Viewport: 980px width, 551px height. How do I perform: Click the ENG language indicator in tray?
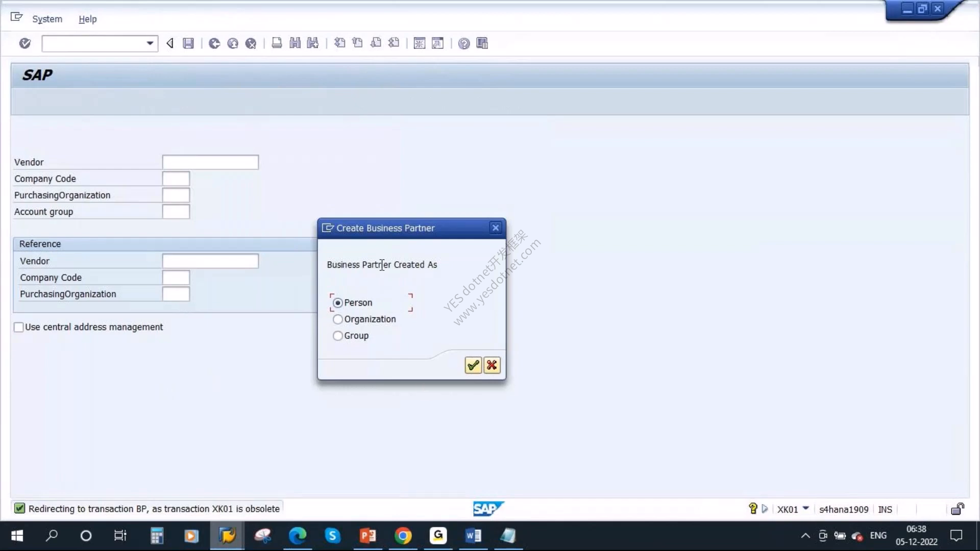pyautogui.click(x=878, y=535)
